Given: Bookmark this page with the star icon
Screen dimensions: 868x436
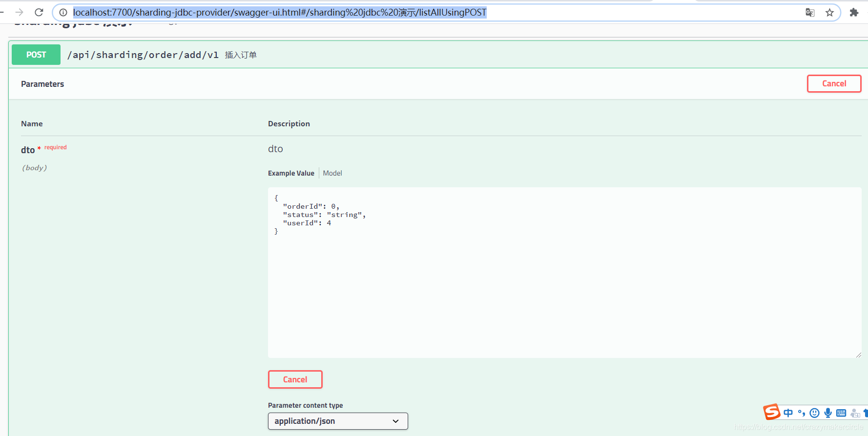Looking at the screenshot, I should pyautogui.click(x=829, y=13).
